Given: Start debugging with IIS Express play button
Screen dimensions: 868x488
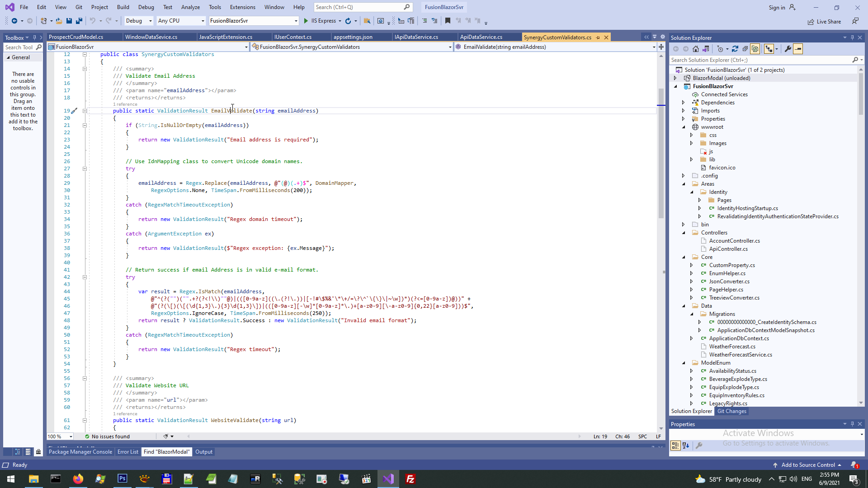Looking at the screenshot, I should click(x=306, y=21).
